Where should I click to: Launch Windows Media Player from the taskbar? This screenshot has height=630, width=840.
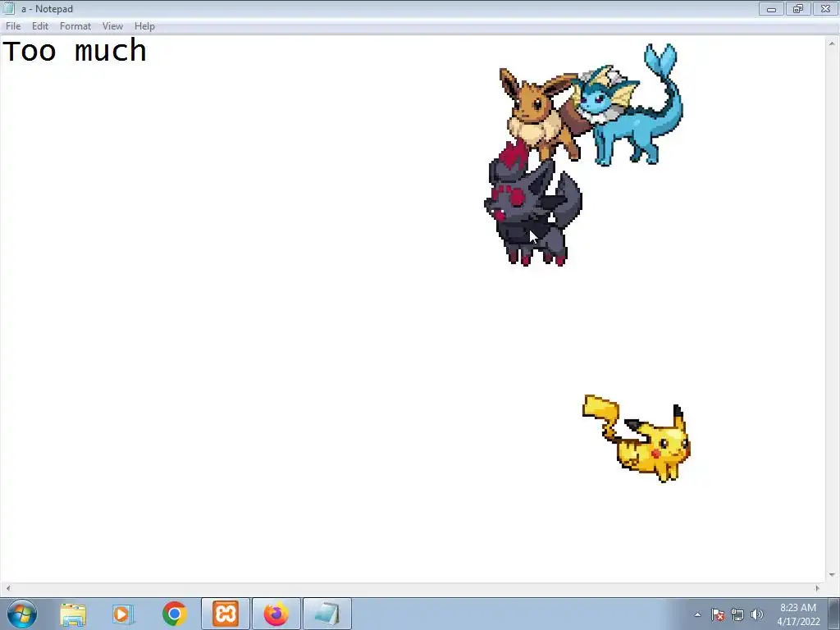tap(123, 614)
